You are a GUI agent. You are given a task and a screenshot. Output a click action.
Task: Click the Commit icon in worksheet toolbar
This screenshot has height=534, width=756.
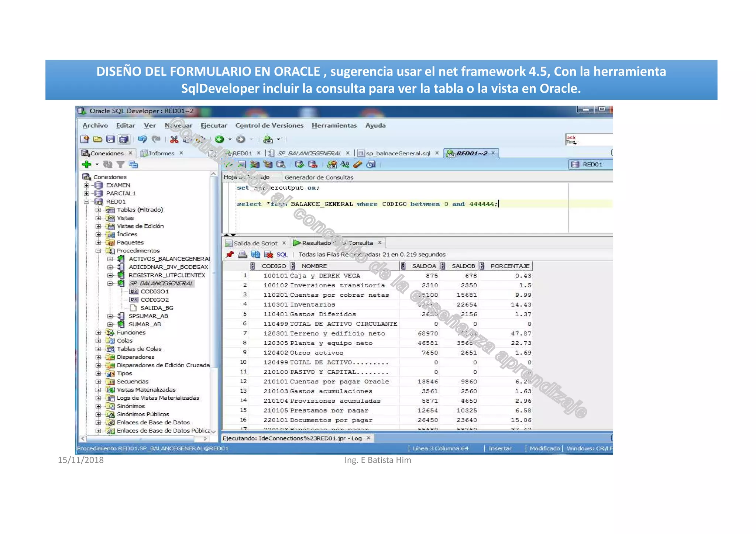(299, 165)
